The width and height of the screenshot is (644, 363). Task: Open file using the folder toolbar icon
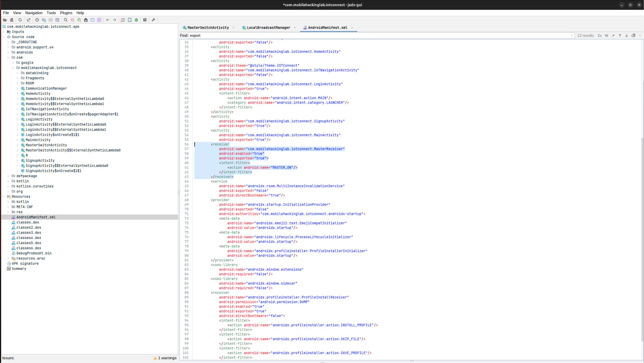coord(5,20)
